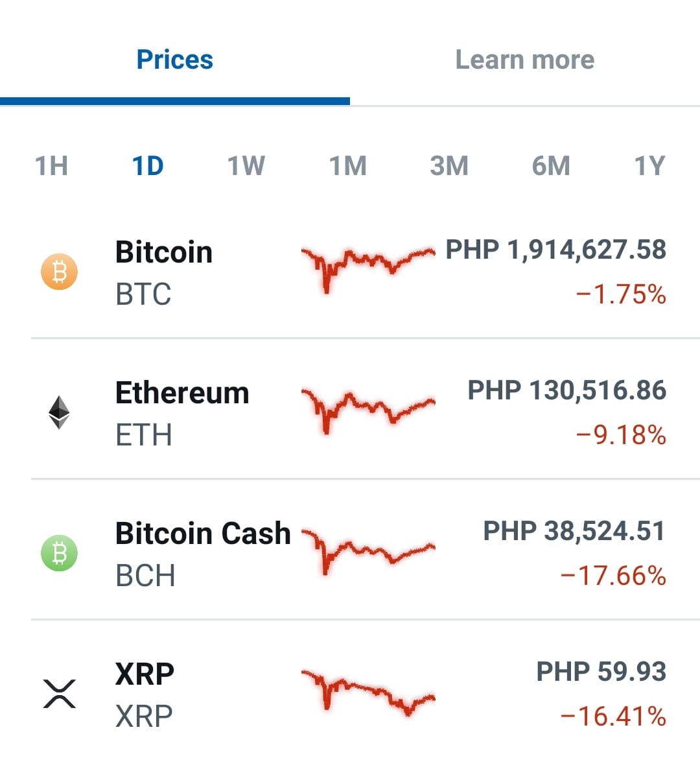Open Bitcoin price PHP 1,914,627.58
The height and width of the screenshot is (769, 700).
(x=556, y=250)
